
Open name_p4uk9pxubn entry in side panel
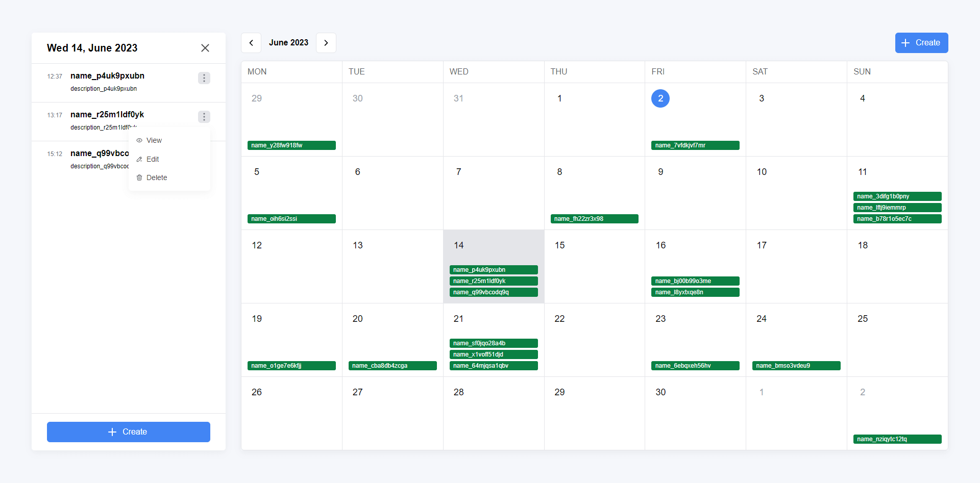coord(107,76)
